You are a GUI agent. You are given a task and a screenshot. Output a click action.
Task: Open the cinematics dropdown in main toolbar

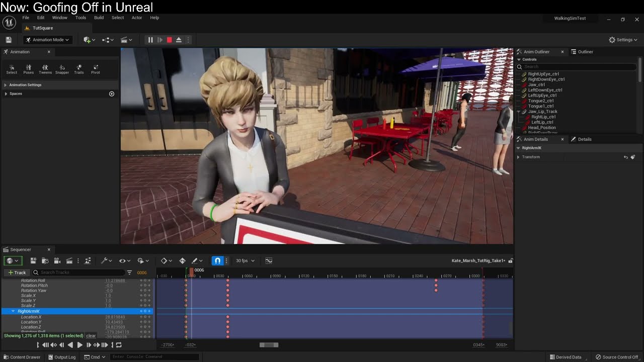point(127,40)
